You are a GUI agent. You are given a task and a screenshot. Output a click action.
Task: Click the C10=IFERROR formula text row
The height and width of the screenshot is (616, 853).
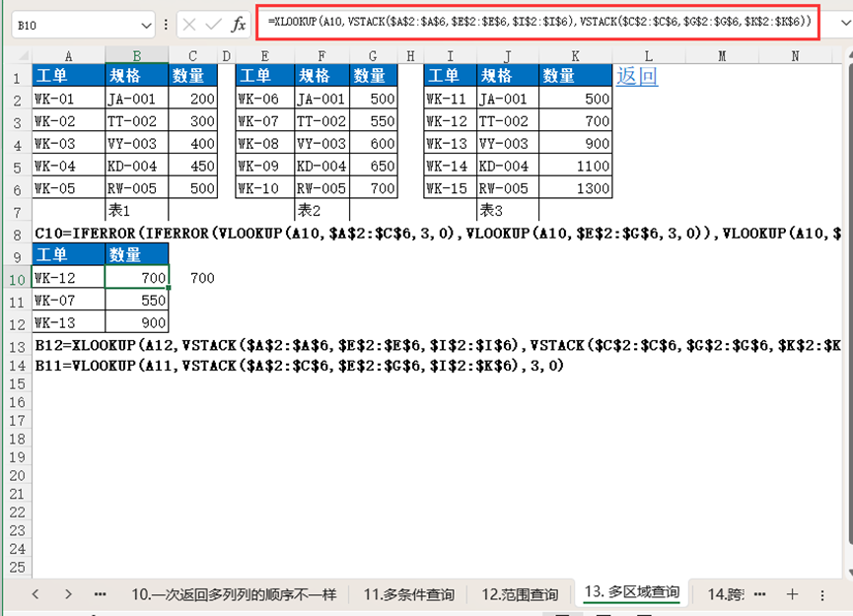(x=438, y=234)
